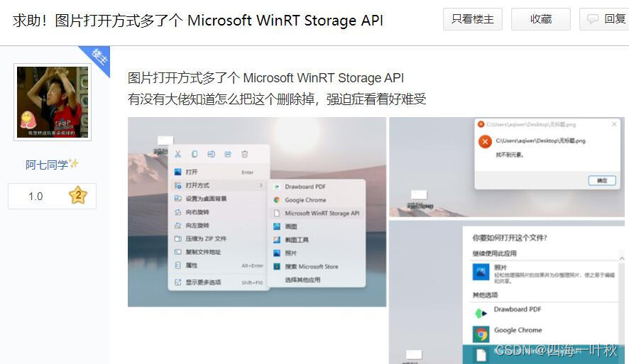
Task: Click the scrollbar up arrow in open-with dialog
Action: (622, 258)
